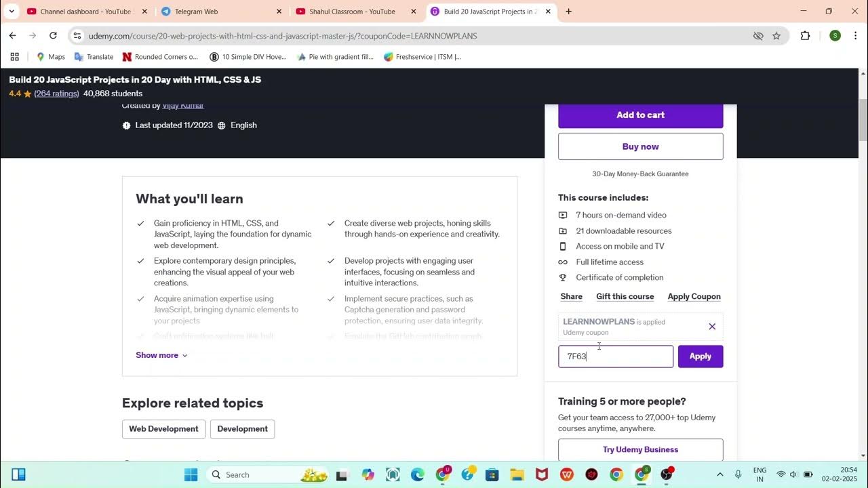Viewport: 868px width, 488px height.
Task: Open Chrome three-dot menu
Action: point(855,36)
